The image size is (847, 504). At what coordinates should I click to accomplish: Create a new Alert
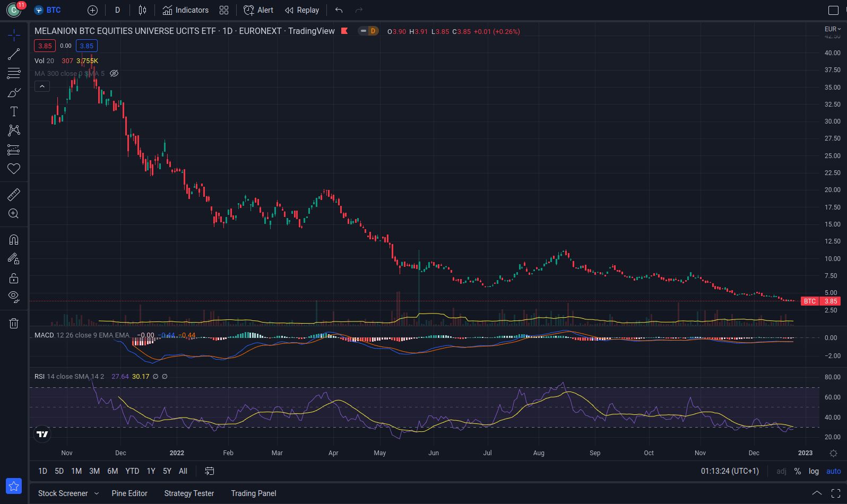coord(258,10)
